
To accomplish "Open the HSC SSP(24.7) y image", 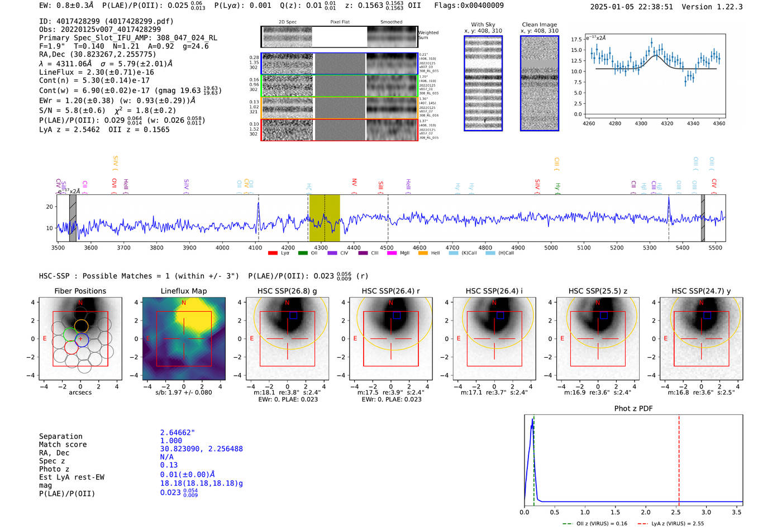I will pyautogui.click(x=702, y=339).
